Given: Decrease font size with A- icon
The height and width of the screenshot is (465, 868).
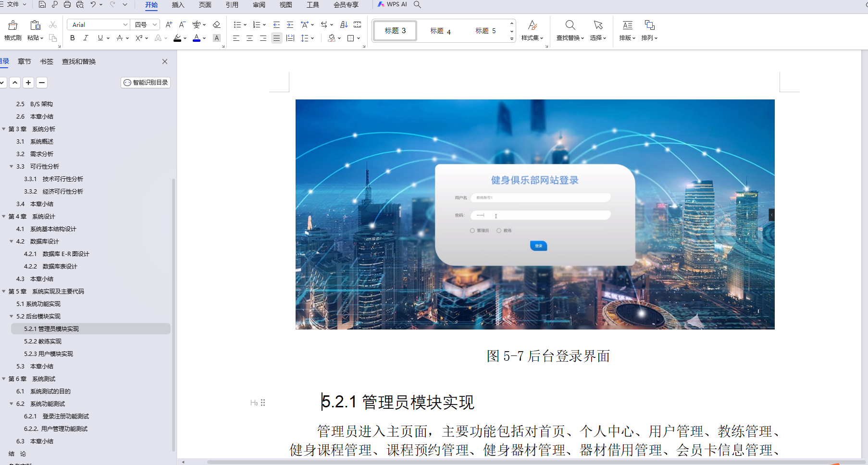Looking at the screenshot, I should 182,24.
